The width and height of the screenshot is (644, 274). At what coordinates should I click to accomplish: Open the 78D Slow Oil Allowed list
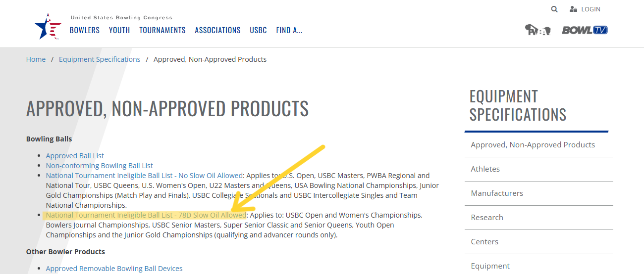point(146,215)
